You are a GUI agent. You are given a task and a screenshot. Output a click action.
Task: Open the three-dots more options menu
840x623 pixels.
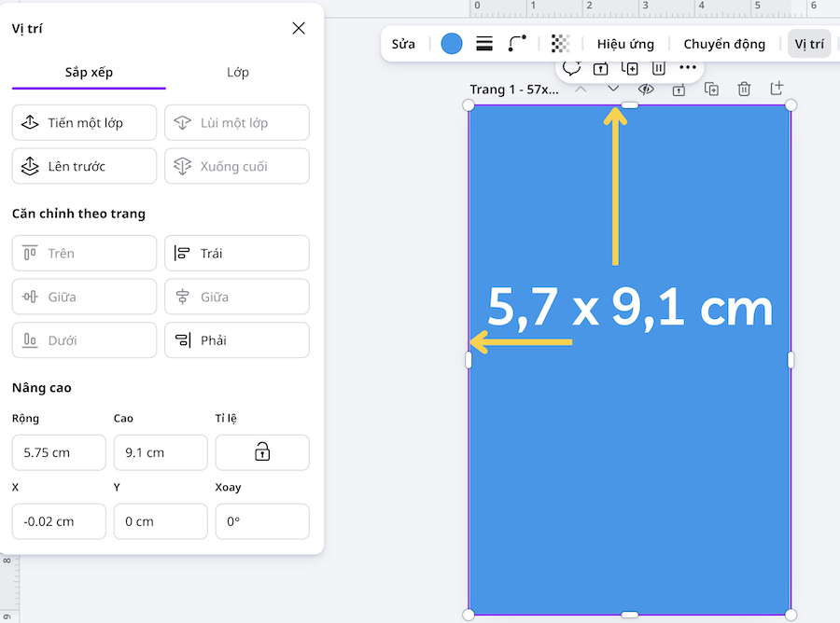click(688, 68)
